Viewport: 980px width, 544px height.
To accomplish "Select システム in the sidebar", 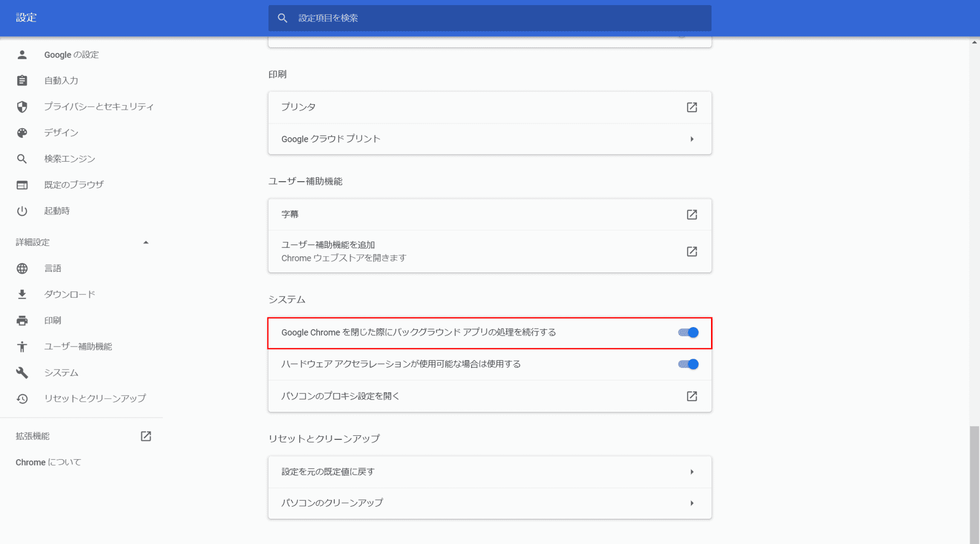I will (x=61, y=373).
